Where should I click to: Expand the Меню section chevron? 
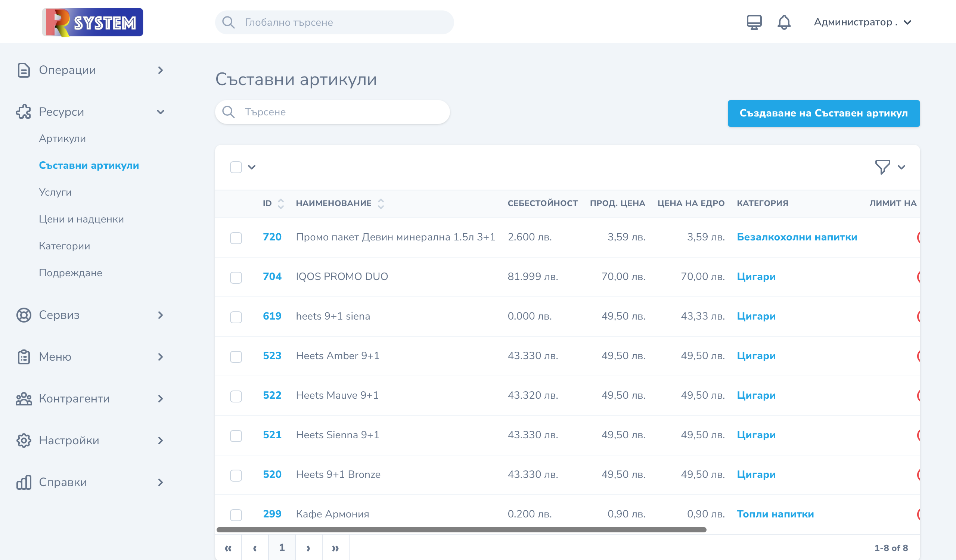tap(161, 357)
